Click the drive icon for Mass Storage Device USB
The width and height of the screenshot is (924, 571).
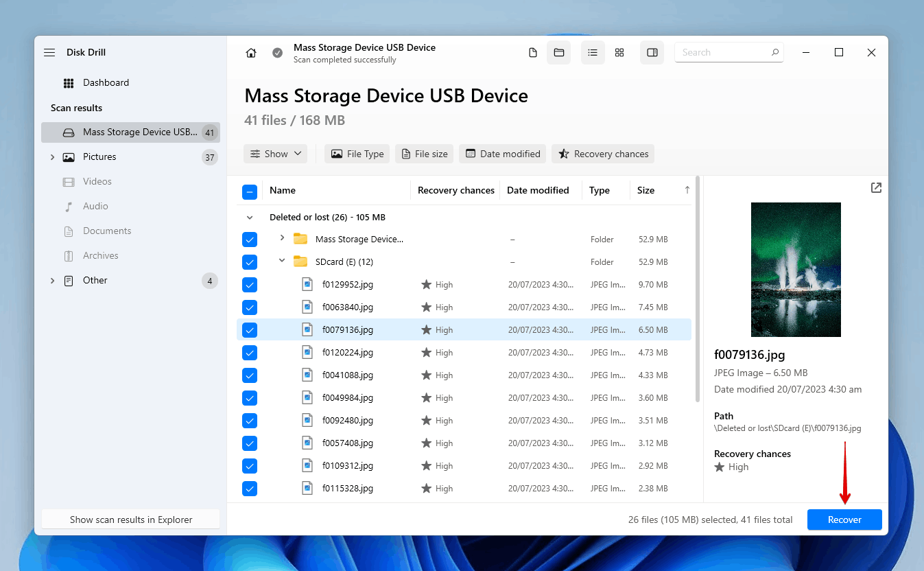[x=69, y=132]
